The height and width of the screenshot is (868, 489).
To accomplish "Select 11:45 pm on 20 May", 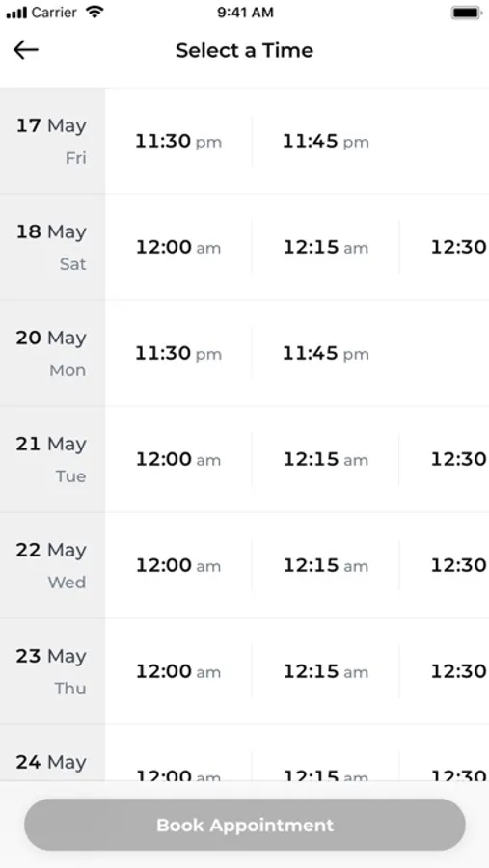I will pyautogui.click(x=326, y=353).
